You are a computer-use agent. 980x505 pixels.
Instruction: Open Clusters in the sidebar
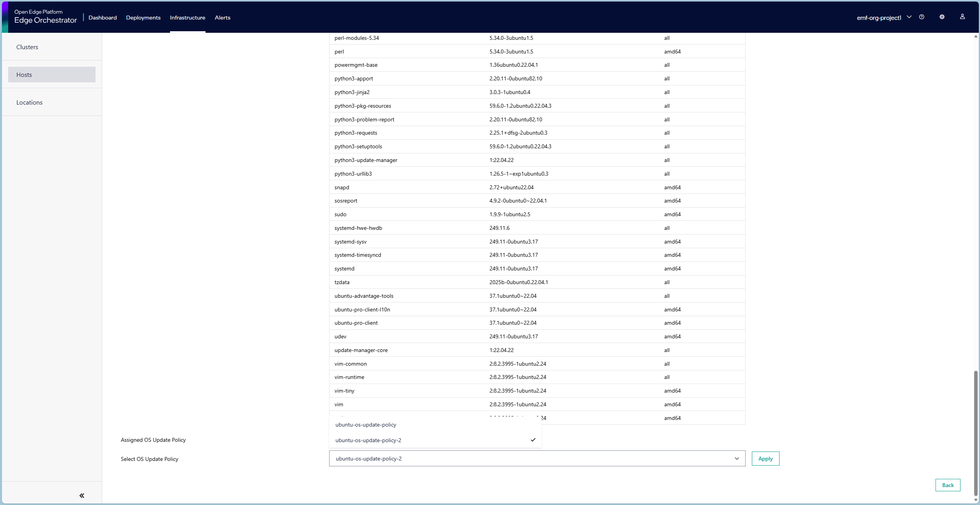click(27, 46)
